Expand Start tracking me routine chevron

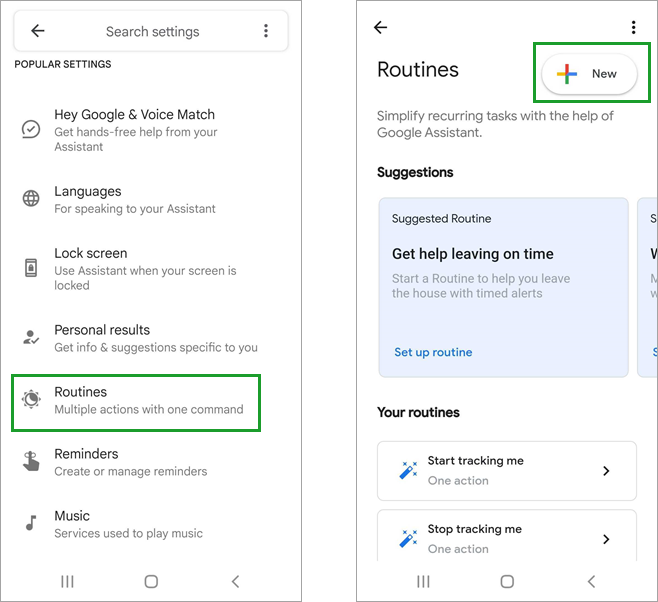[606, 471]
